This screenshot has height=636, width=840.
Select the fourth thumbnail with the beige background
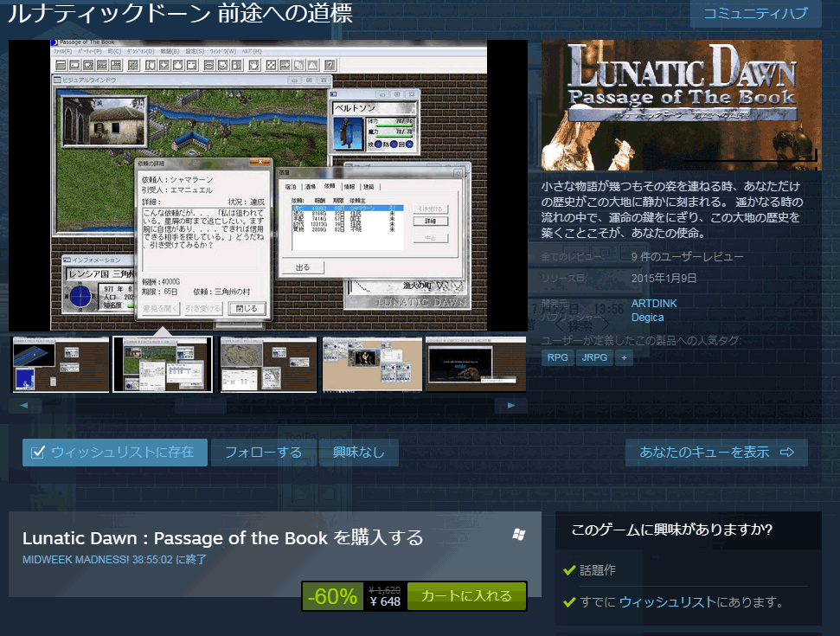[371, 365]
